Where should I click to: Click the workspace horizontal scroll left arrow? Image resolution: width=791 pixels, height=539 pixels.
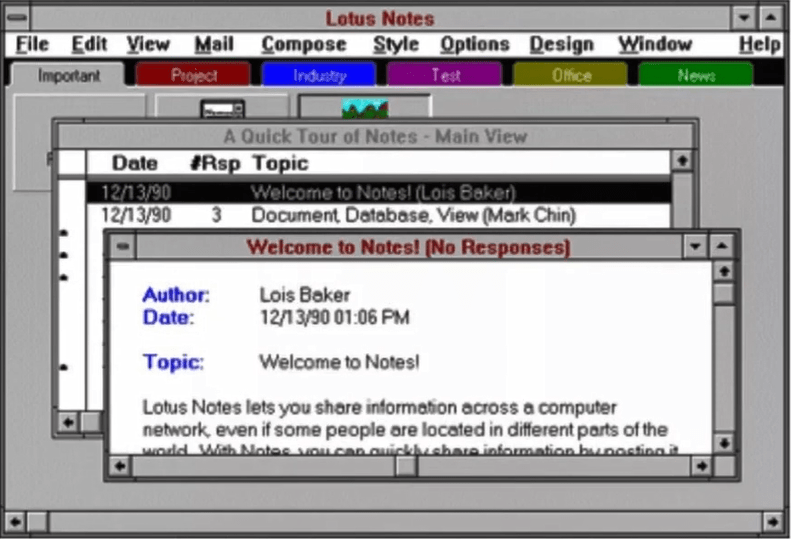tap(15, 521)
